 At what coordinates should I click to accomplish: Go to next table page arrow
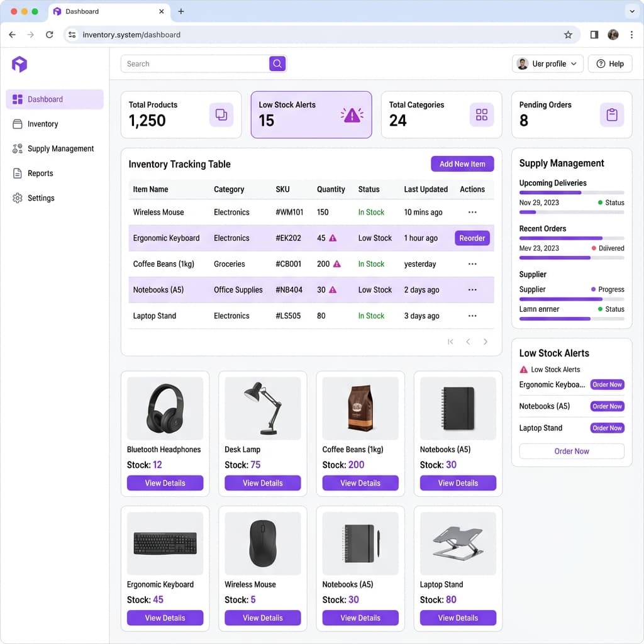coord(486,341)
